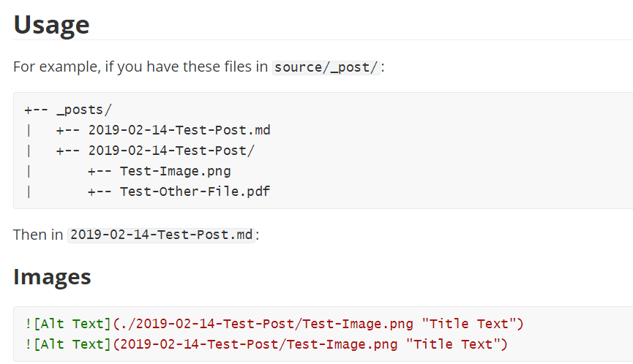This screenshot has height=364, width=633.
Task: Select the 2019-02-14-Test-Post.md line in the tree
Action: click(x=179, y=131)
